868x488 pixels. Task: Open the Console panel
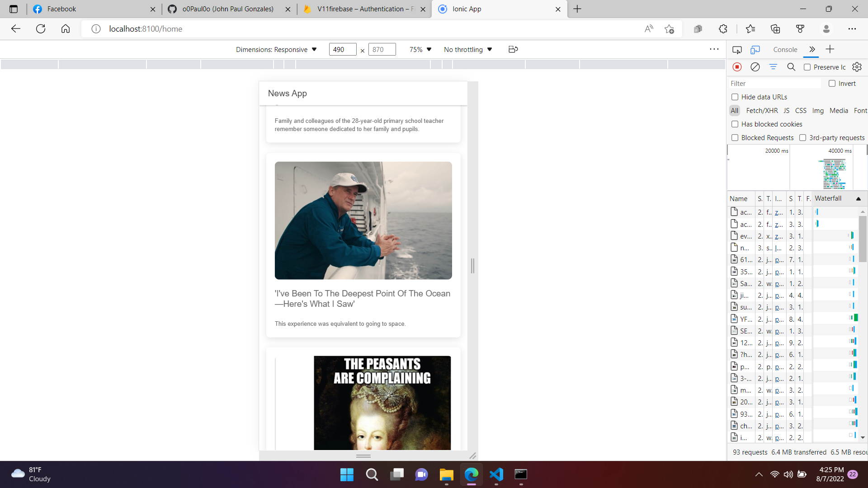coord(785,50)
